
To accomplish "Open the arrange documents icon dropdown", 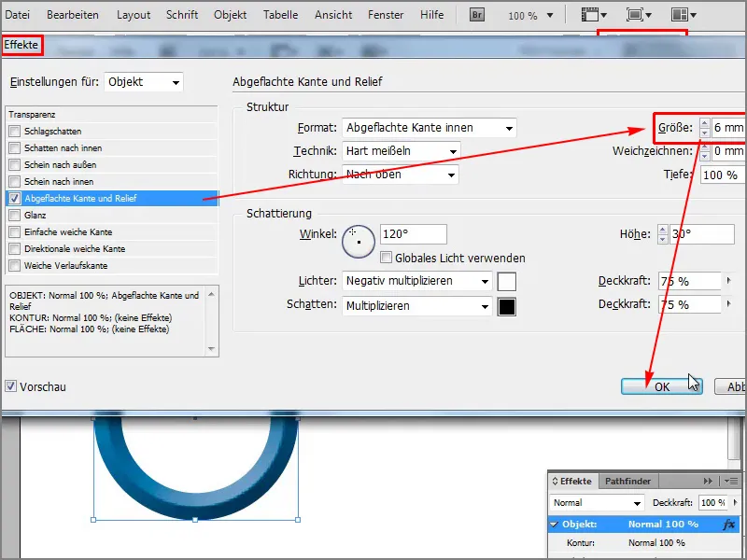I will pos(684,15).
